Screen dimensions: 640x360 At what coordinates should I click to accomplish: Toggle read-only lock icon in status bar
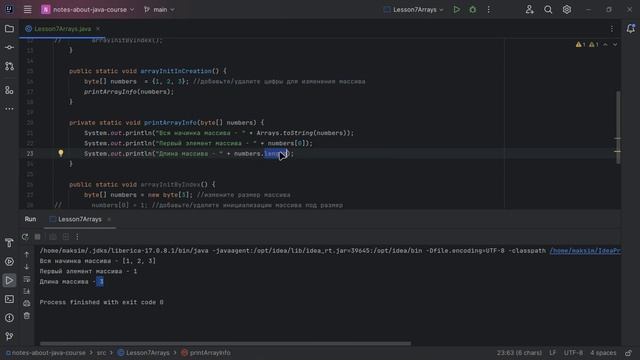click(629, 353)
